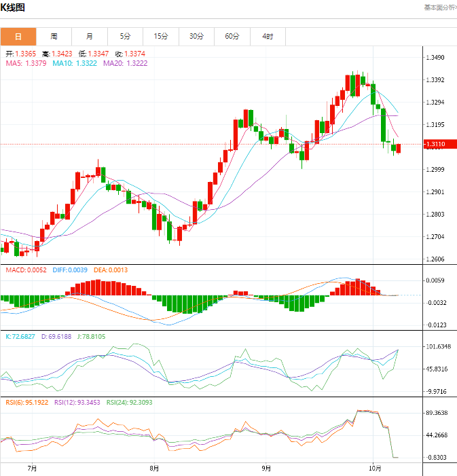Click the 9月 marker on the time axis

click(266, 468)
